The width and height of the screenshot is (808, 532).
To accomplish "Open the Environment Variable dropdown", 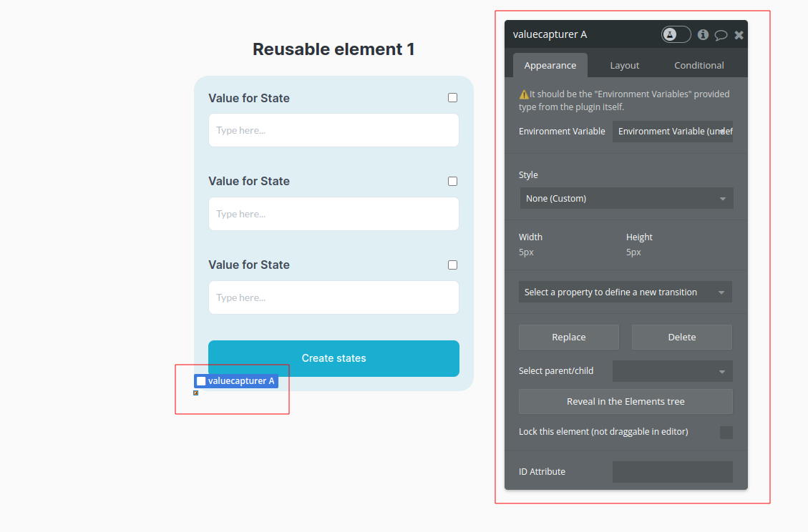I will pyautogui.click(x=673, y=132).
